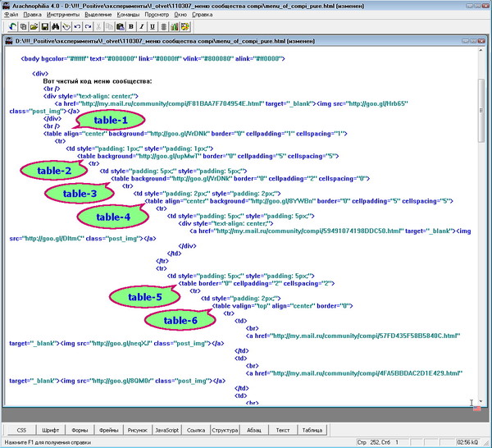Open Find with the binoculars icon

coord(56,27)
